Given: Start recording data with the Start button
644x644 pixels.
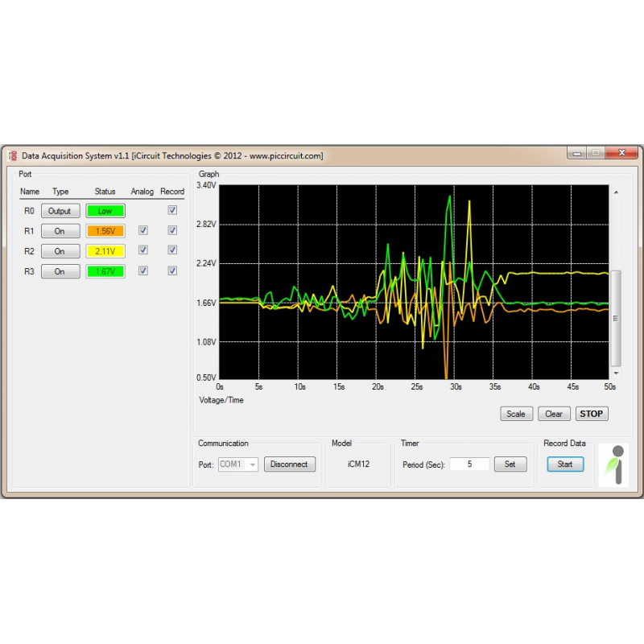Looking at the screenshot, I should [x=565, y=464].
